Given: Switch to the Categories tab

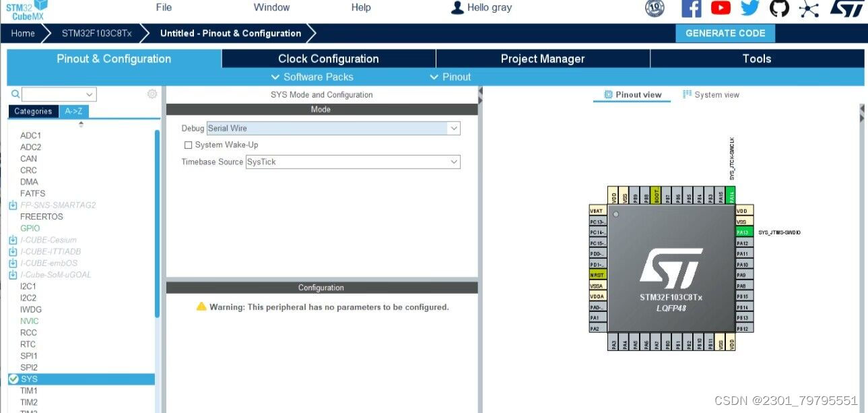Looking at the screenshot, I should (33, 111).
